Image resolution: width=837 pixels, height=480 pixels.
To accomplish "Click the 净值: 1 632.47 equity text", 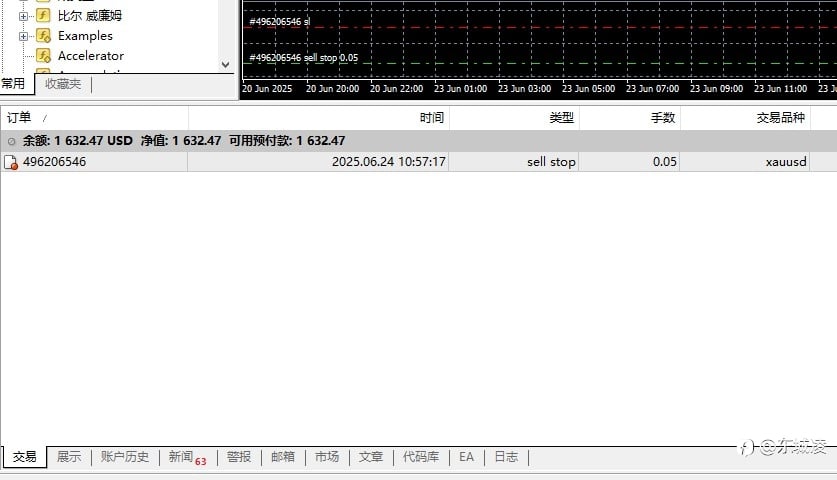I will point(181,141).
